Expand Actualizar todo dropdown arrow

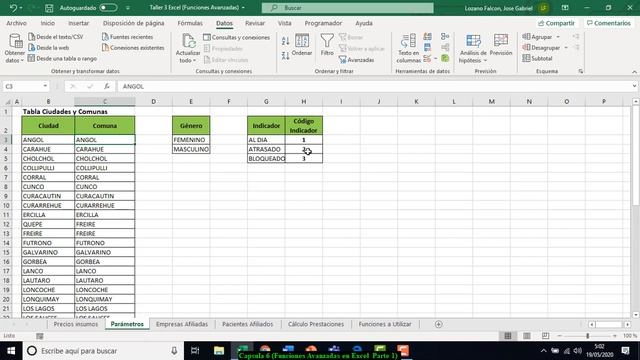pos(194,61)
